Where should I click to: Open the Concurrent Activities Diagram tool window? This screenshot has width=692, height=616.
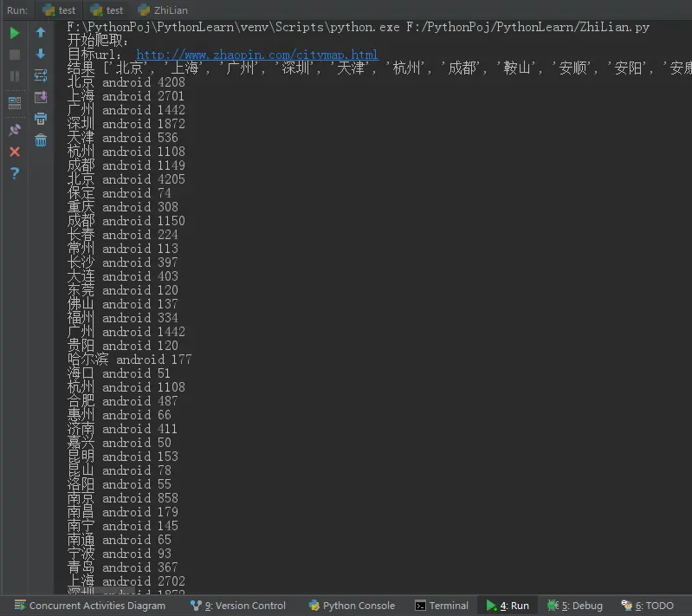[90, 606]
